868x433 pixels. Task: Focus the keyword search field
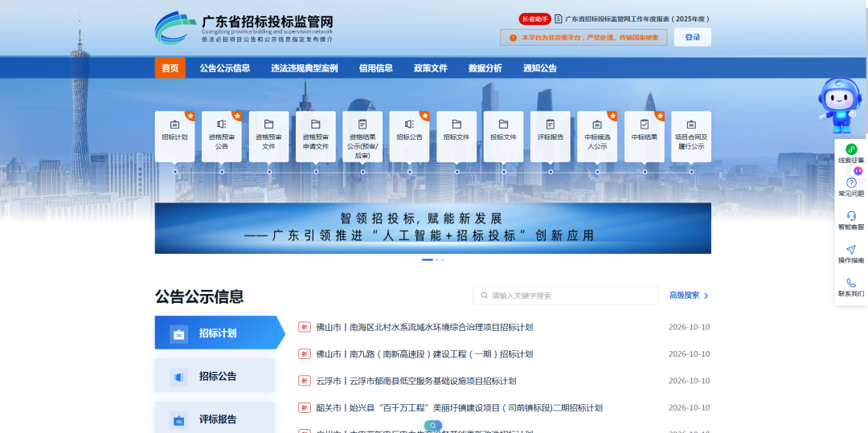pos(565,296)
